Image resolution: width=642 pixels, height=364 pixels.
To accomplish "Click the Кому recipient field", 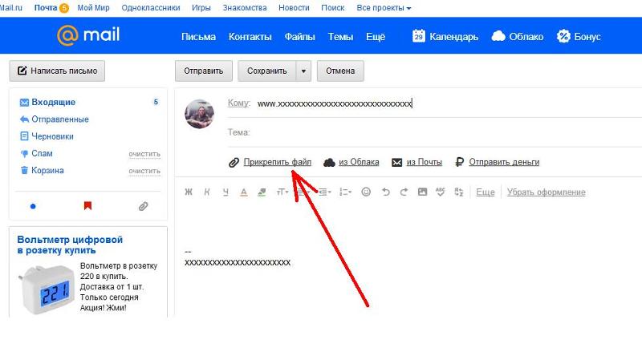I will (x=449, y=103).
